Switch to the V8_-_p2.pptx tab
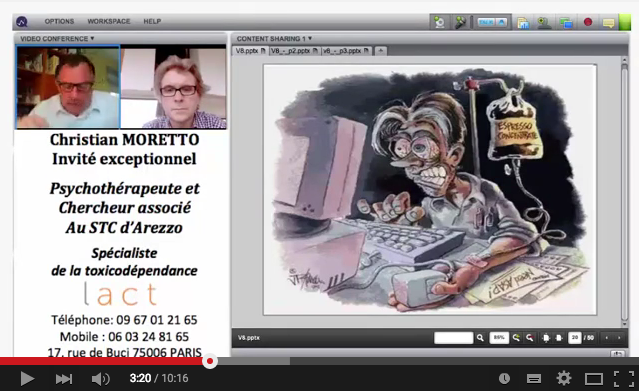This screenshot has width=639, height=391. 294,51
